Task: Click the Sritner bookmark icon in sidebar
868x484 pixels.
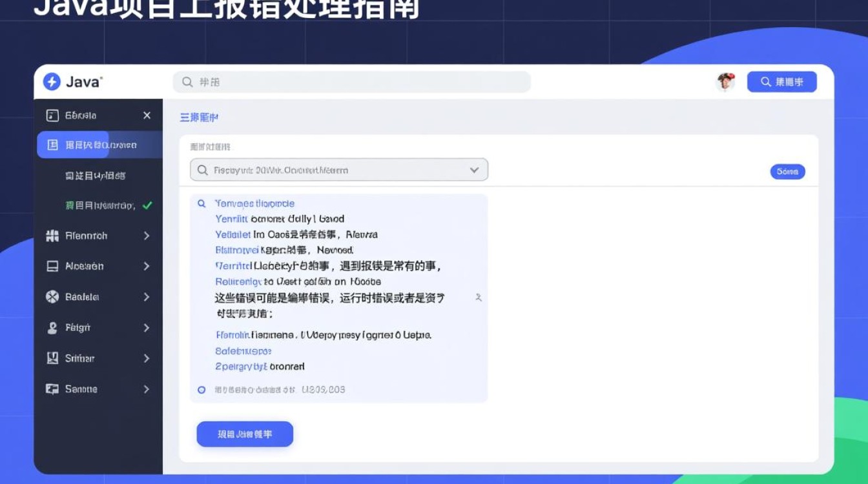Action: (52, 358)
